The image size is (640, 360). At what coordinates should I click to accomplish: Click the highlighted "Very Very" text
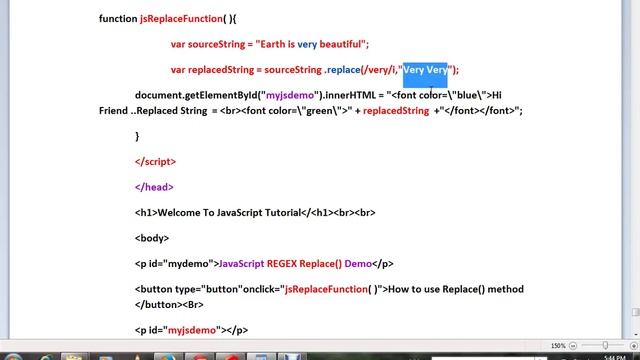[x=425, y=70]
